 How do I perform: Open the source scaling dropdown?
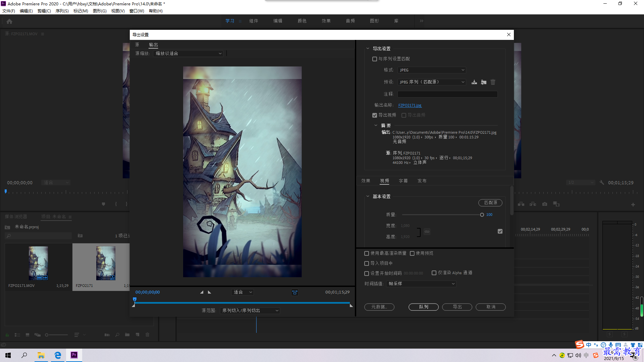pos(188,54)
